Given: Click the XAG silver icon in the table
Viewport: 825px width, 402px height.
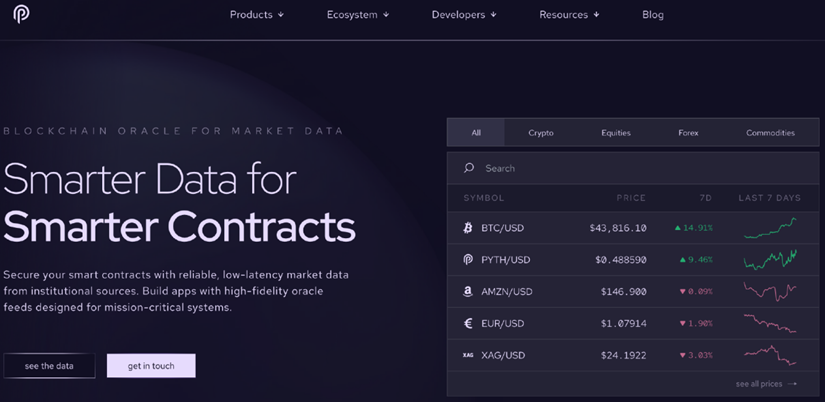Looking at the screenshot, I should tap(468, 355).
